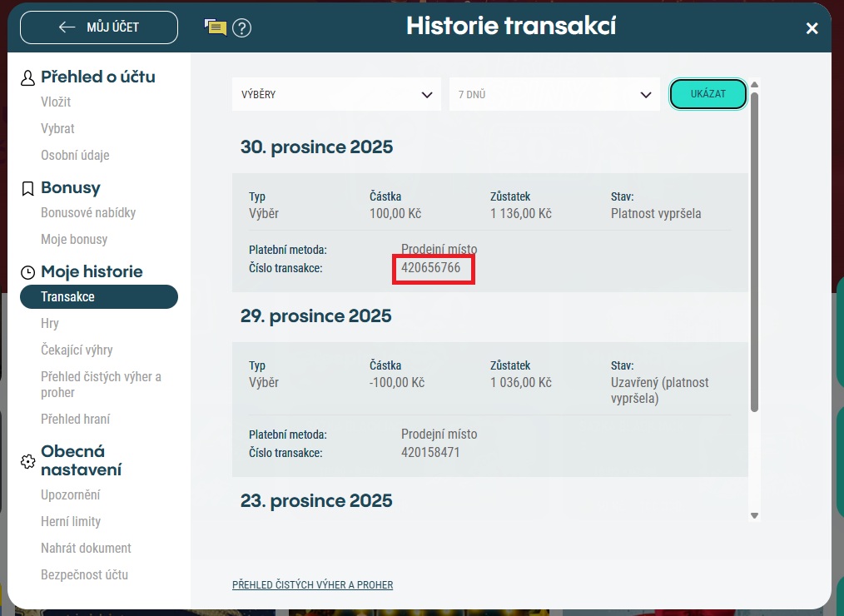Select Transakce in the sidebar

(98, 297)
